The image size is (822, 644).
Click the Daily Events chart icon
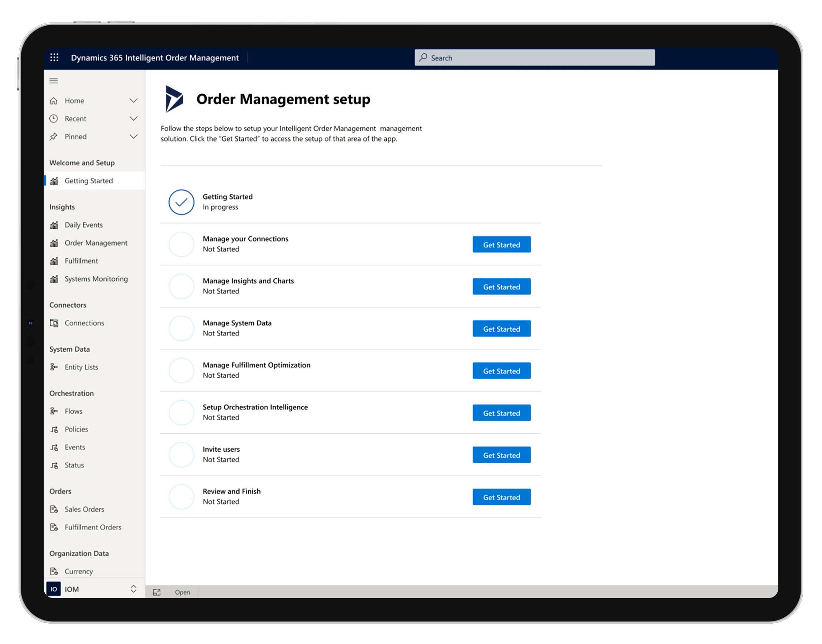tap(54, 225)
